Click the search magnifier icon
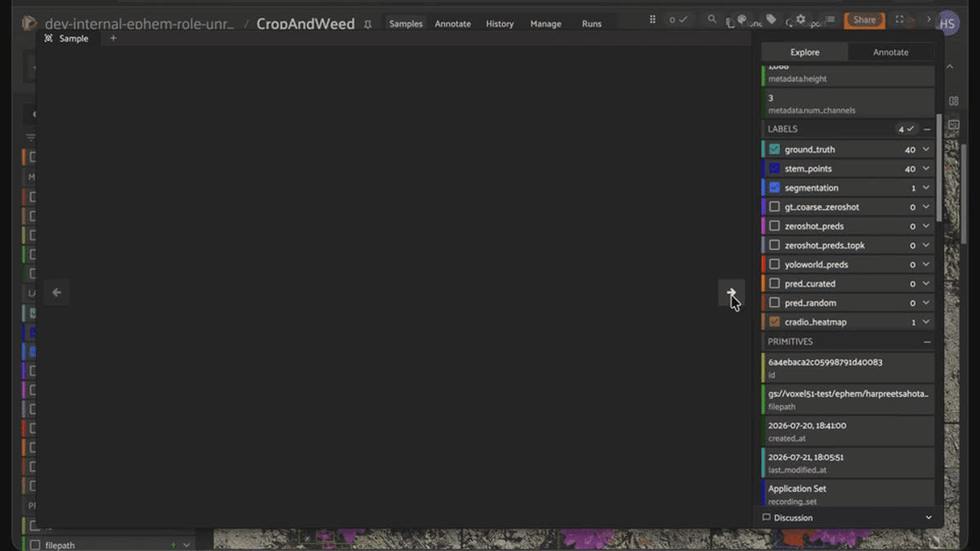 (x=712, y=20)
